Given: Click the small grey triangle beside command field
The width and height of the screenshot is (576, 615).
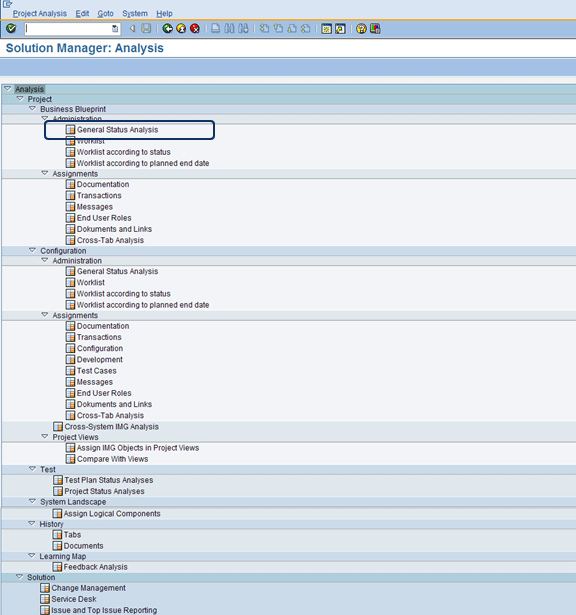Looking at the screenshot, I should [133, 28].
